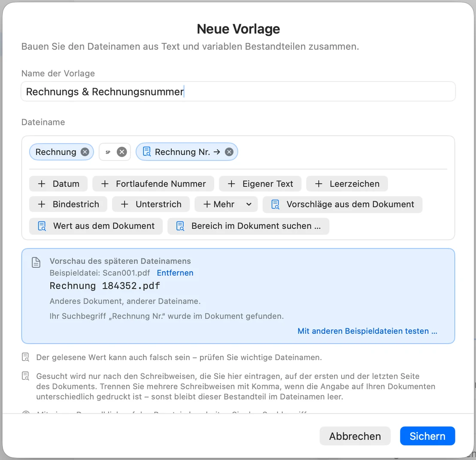Open Vorschläge aus dem Dokument

tap(343, 205)
